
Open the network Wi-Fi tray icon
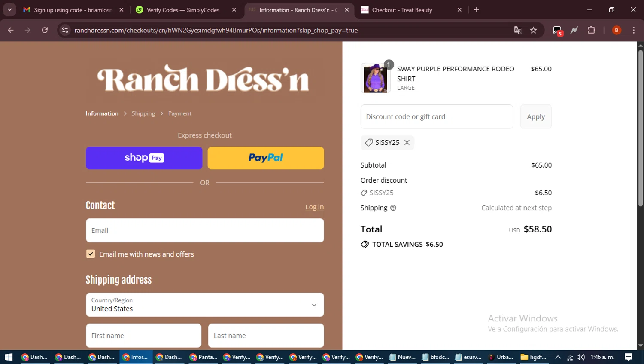pos(570,357)
